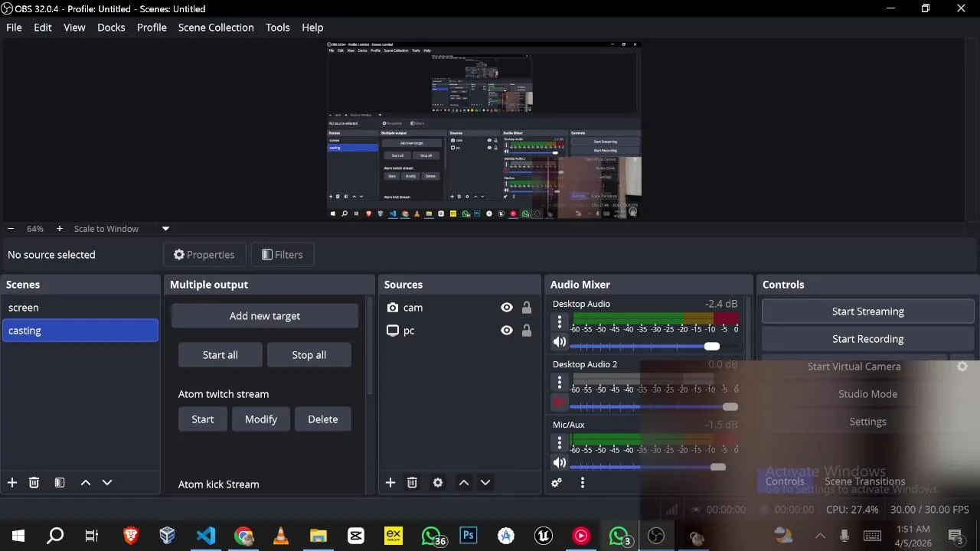
Task: Open VLC media player from taskbar
Action: (x=281, y=536)
